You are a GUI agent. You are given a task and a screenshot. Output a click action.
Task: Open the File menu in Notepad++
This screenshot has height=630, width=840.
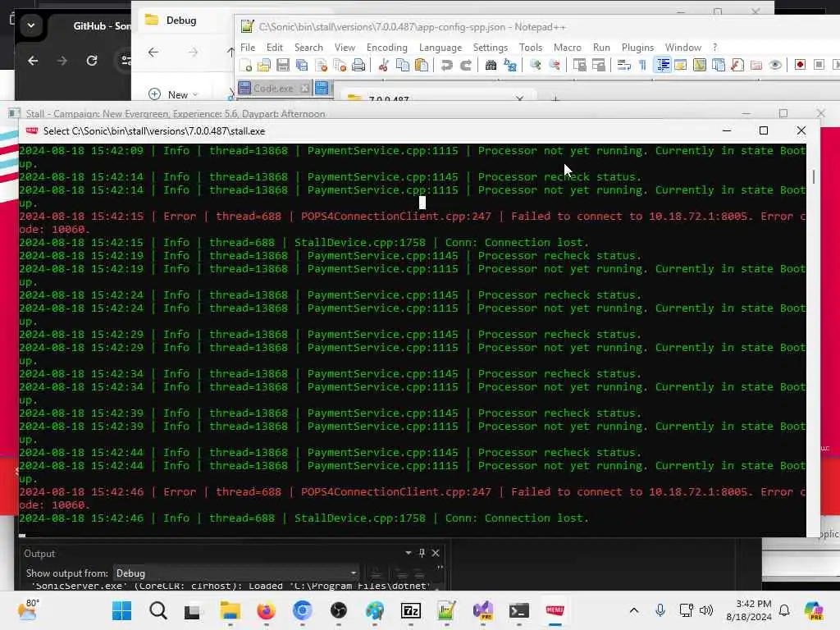(248, 47)
